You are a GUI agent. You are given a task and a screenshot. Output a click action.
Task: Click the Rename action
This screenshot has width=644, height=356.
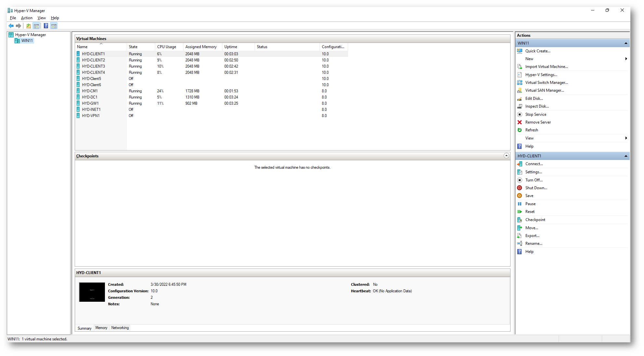click(x=534, y=244)
